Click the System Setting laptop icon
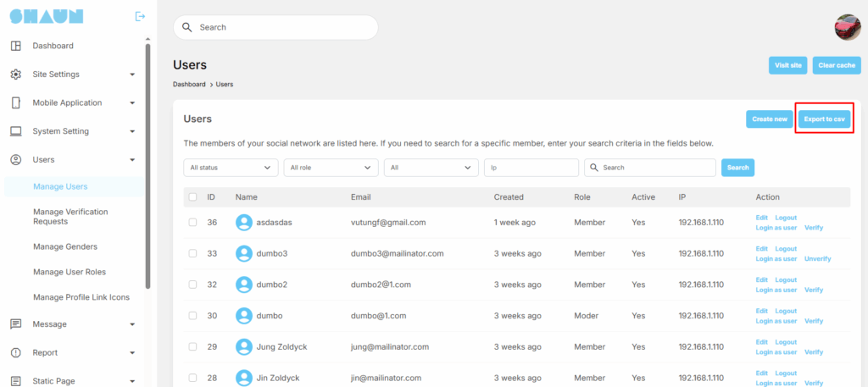868x387 pixels. pos(15,131)
